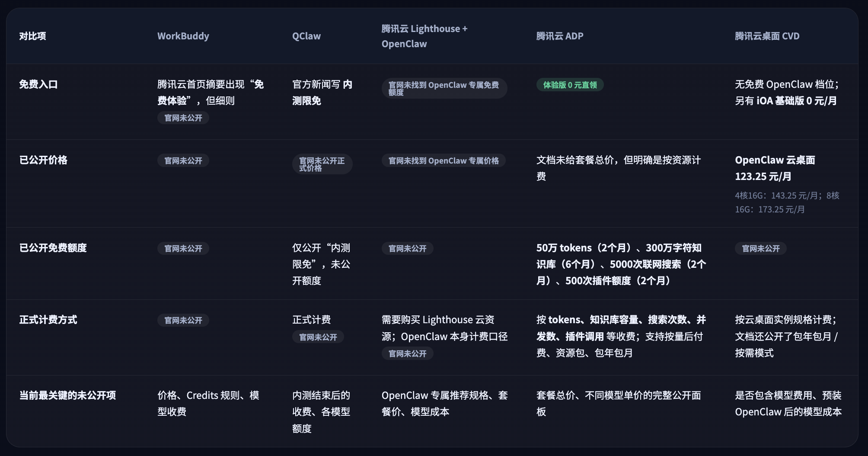Viewport: 868px width, 456px height.
Task: Click the green "体验版 0 元直领" badge
Action: (x=570, y=85)
